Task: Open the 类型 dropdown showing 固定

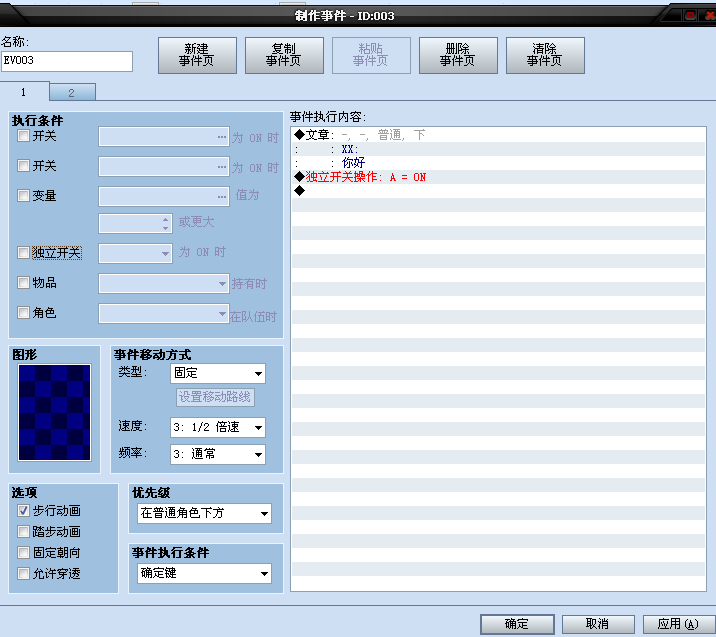Action: [218, 374]
